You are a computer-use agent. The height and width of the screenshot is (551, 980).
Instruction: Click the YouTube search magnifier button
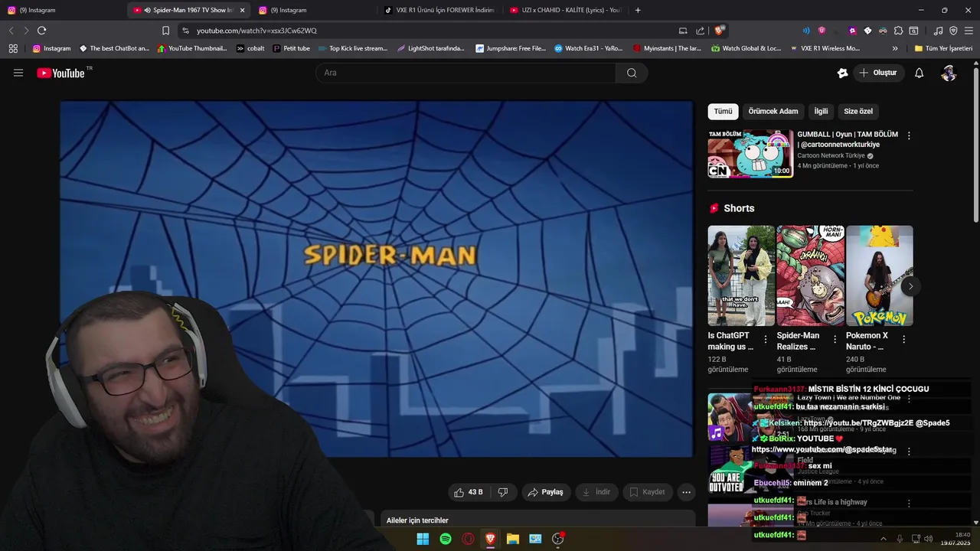632,73
